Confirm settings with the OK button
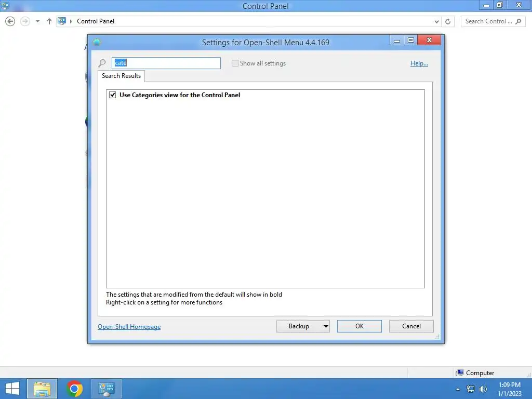The height and width of the screenshot is (399, 532). (360, 326)
